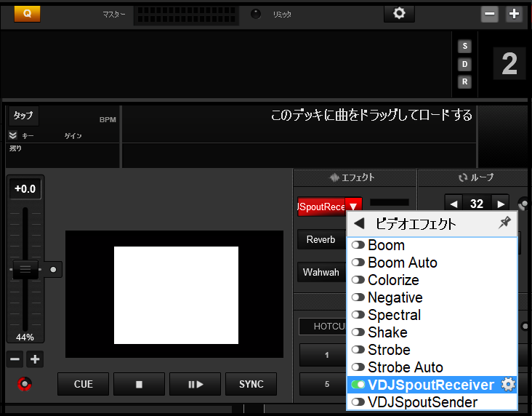Click the master level meter
This screenshot has width=532, height=416.
click(187, 15)
